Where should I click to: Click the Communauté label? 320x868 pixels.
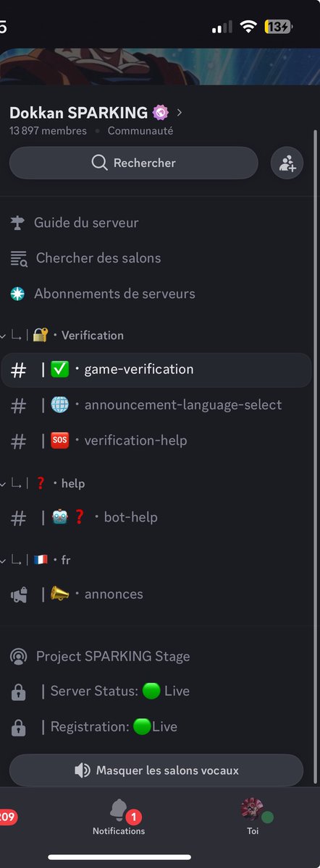(x=140, y=131)
